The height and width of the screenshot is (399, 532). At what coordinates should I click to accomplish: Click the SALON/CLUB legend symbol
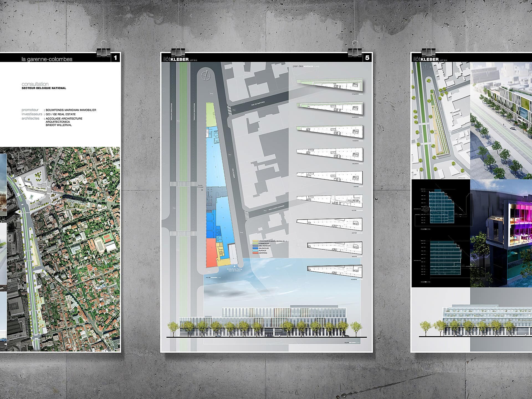pyautogui.click(x=255, y=248)
